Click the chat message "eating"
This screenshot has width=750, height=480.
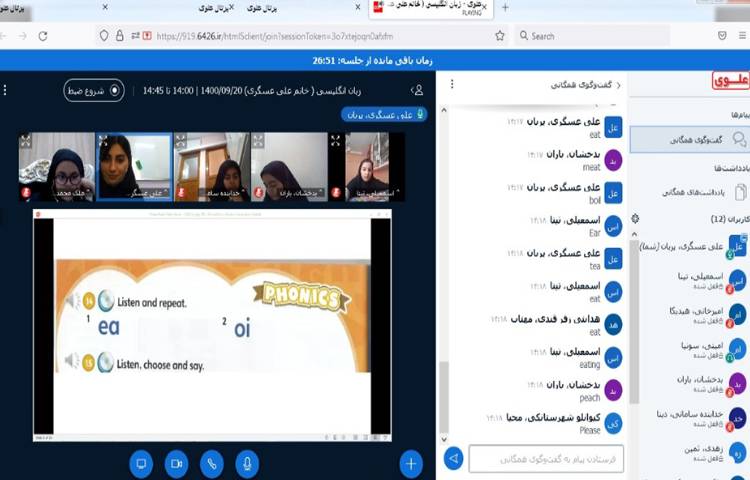[589, 365]
